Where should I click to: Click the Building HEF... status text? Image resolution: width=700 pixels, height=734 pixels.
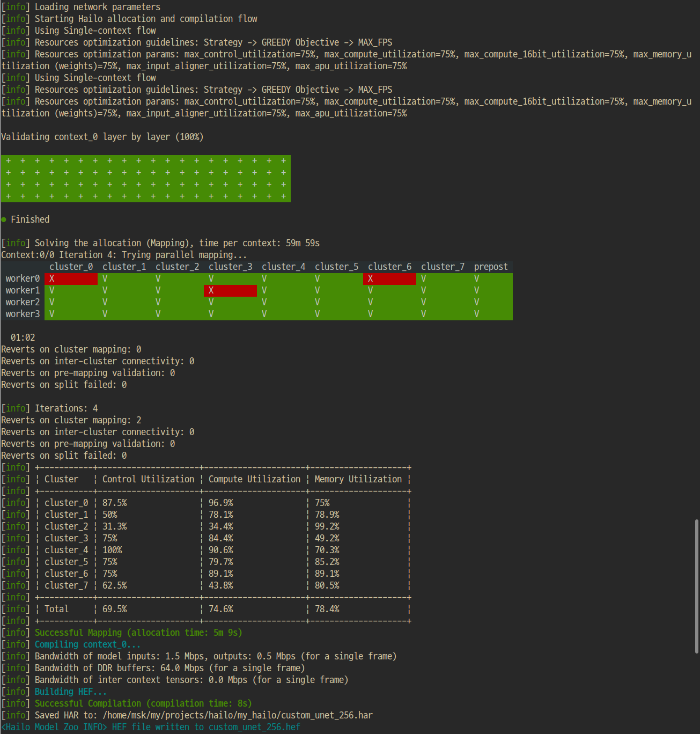[71, 692]
